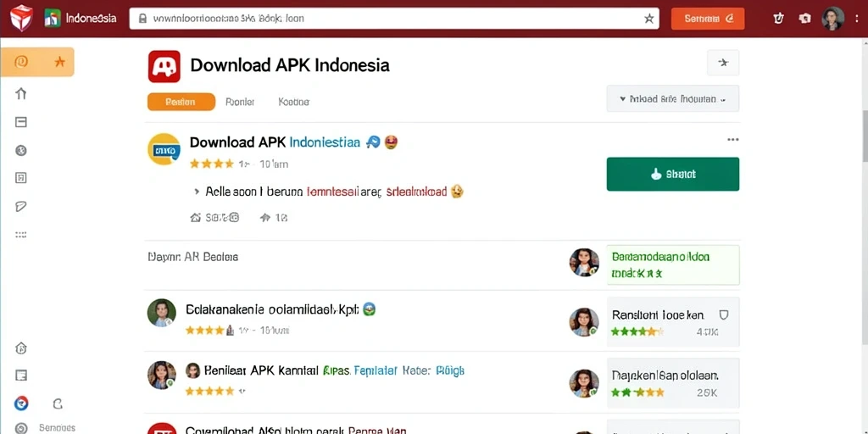Screen dimensions: 868x434
Task: Click the address bar URL field
Action: click(393, 19)
